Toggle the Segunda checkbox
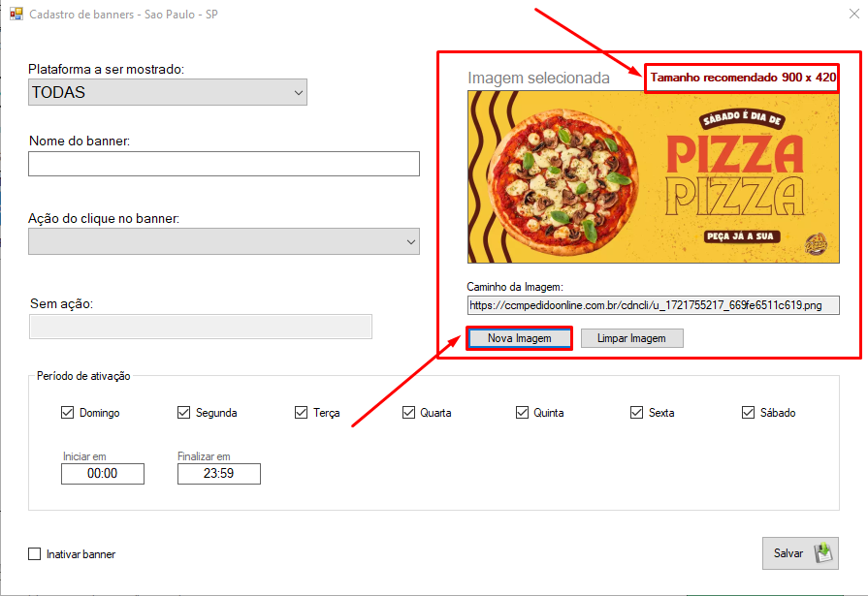Image resolution: width=868 pixels, height=596 pixels. 183,413
